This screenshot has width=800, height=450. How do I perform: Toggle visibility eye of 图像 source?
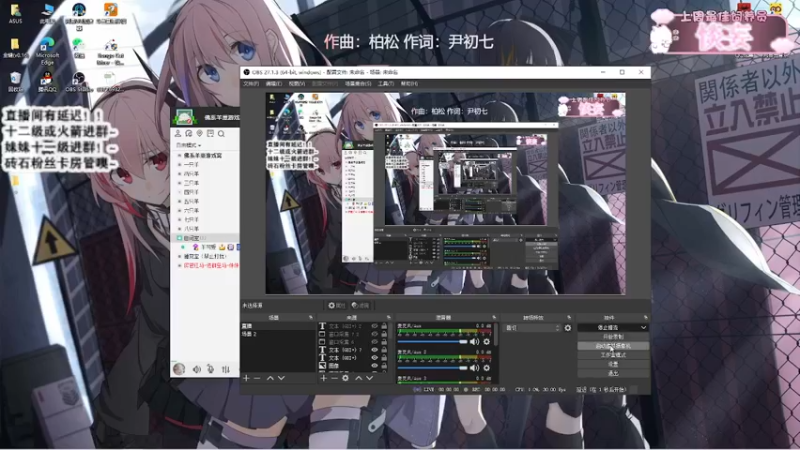coord(374,366)
